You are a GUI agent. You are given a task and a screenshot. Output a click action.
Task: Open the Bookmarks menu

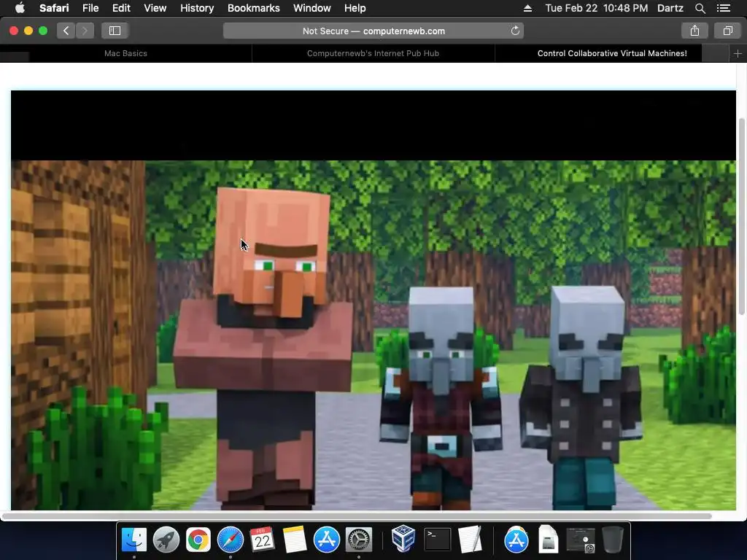tap(253, 8)
